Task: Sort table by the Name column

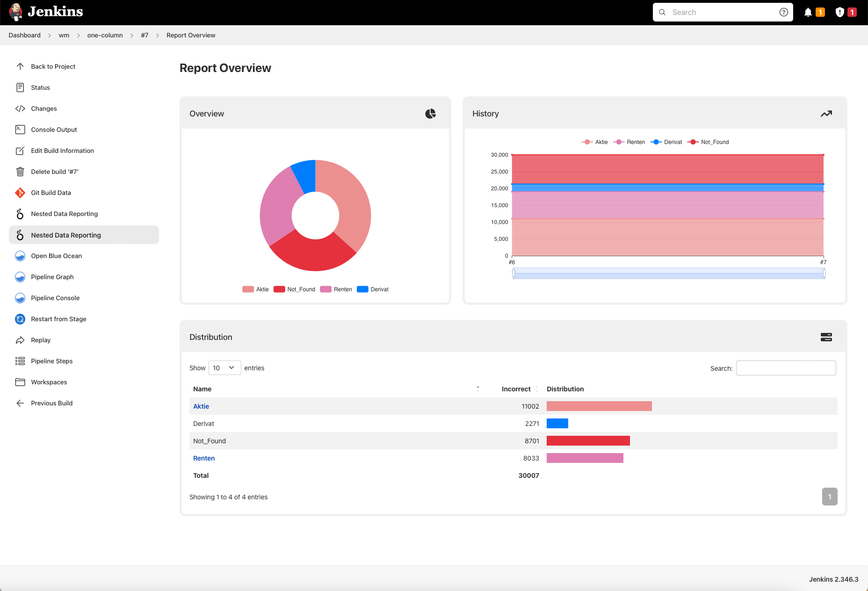Action: pyautogui.click(x=202, y=389)
